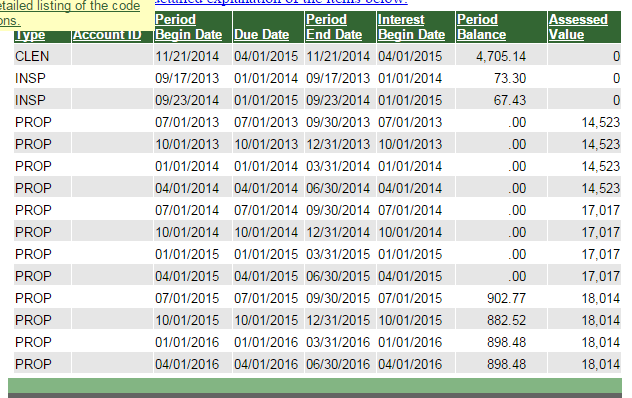Screen dimensions: 632x398
Task: Click the Account ID column header
Action: [107, 35]
